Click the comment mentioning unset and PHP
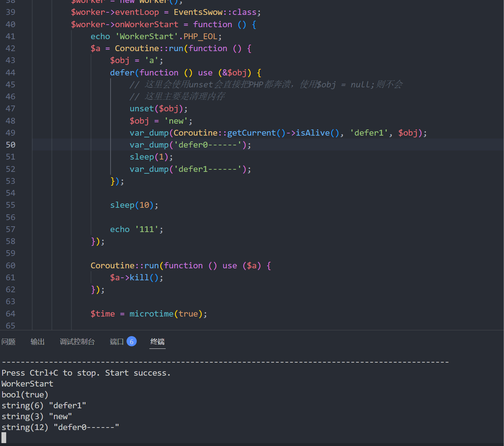The width and height of the screenshot is (504, 446). (x=266, y=84)
